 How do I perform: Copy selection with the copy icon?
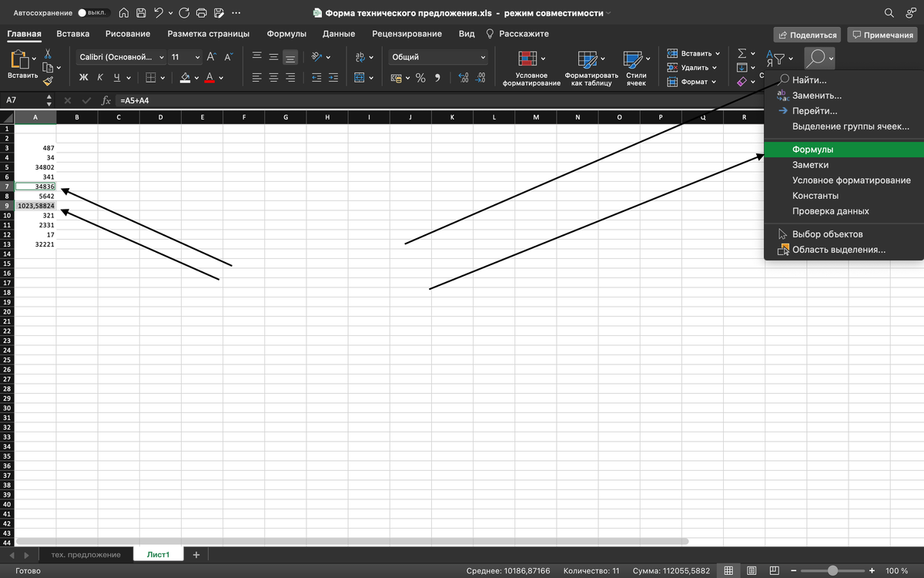(48, 67)
